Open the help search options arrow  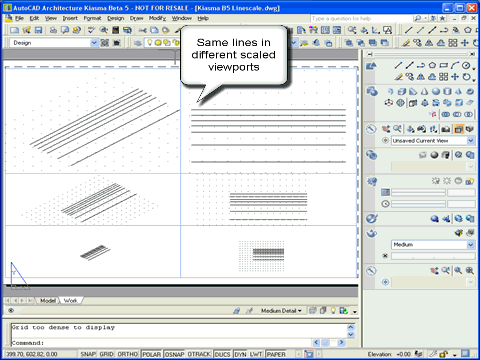[426, 18]
